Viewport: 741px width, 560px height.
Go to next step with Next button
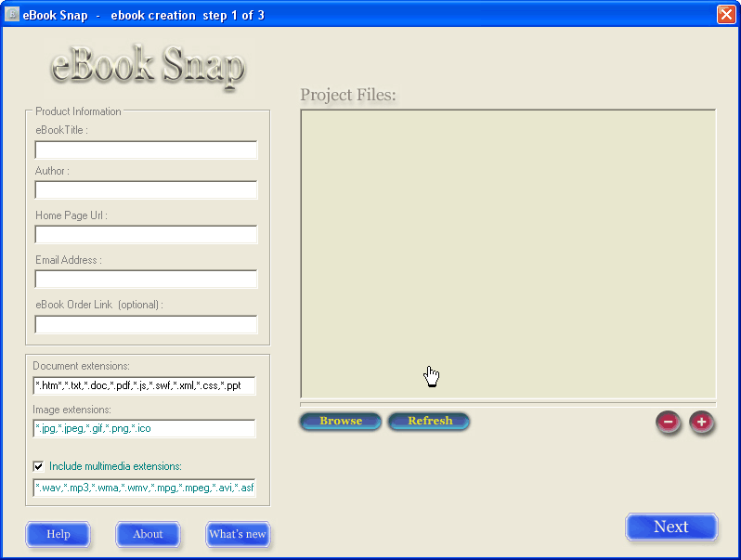pos(670,527)
